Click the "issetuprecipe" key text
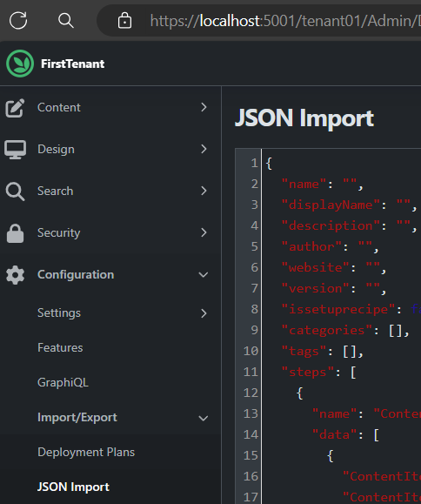This screenshot has height=504, width=421. 338,310
